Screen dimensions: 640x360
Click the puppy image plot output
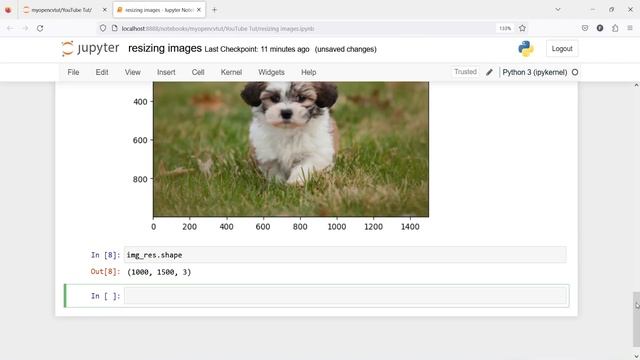click(x=291, y=149)
